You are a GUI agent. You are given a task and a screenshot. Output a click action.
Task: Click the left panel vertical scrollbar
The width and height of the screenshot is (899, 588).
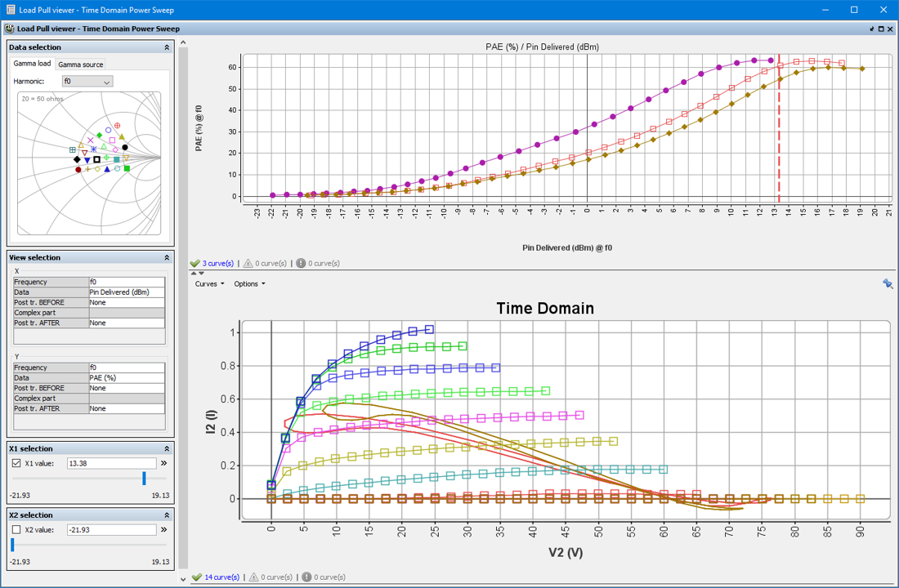[183, 310]
